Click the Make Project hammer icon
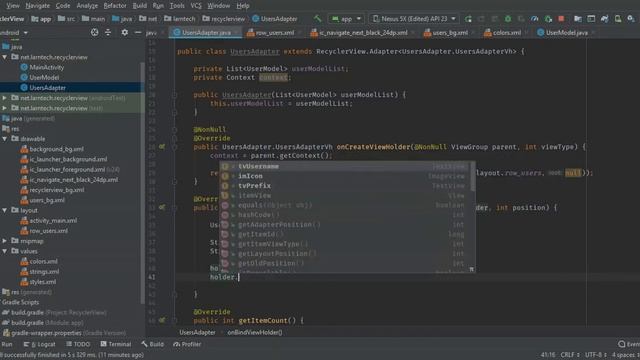This screenshot has width=640, height=360. click(318, 18)
